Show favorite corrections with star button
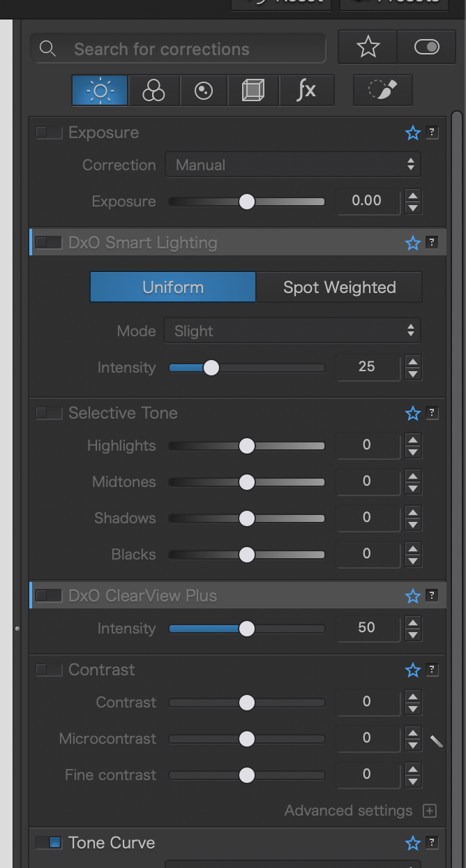 (368, 47)
